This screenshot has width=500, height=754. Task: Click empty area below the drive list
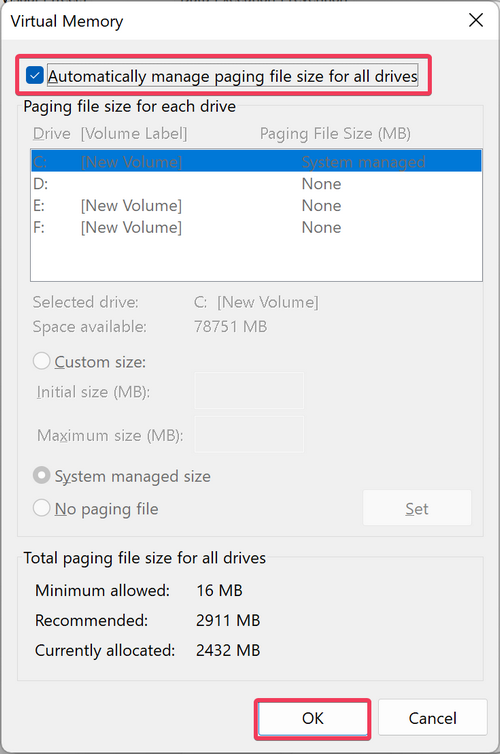[256, 260]
